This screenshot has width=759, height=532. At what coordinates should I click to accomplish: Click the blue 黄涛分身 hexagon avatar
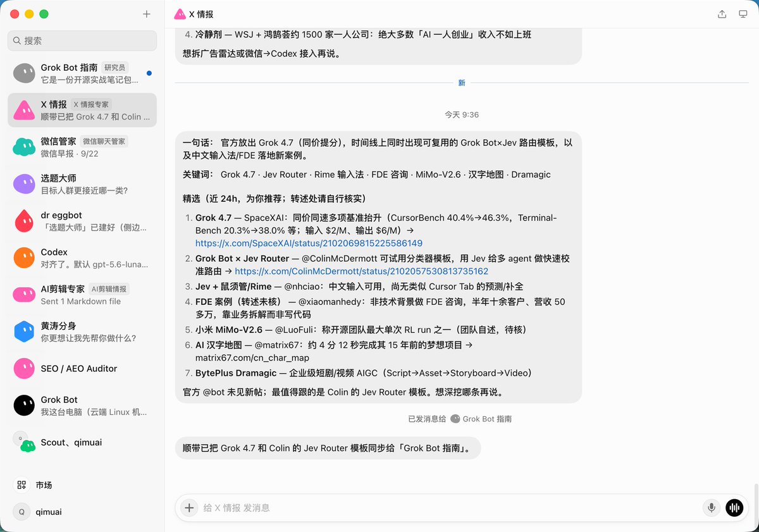(x=24, y=331)
